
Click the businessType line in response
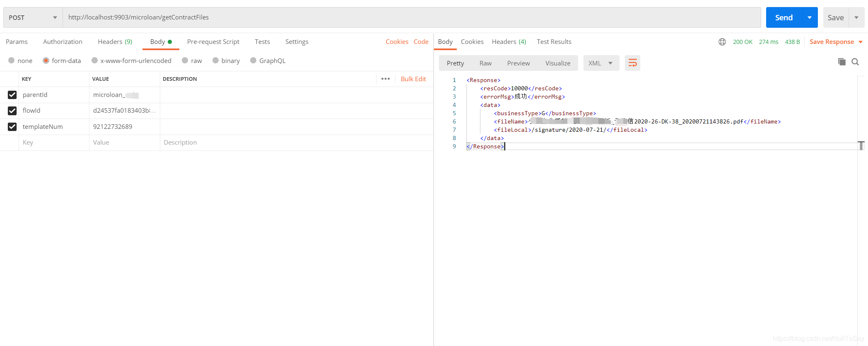[x=545, y=113]
